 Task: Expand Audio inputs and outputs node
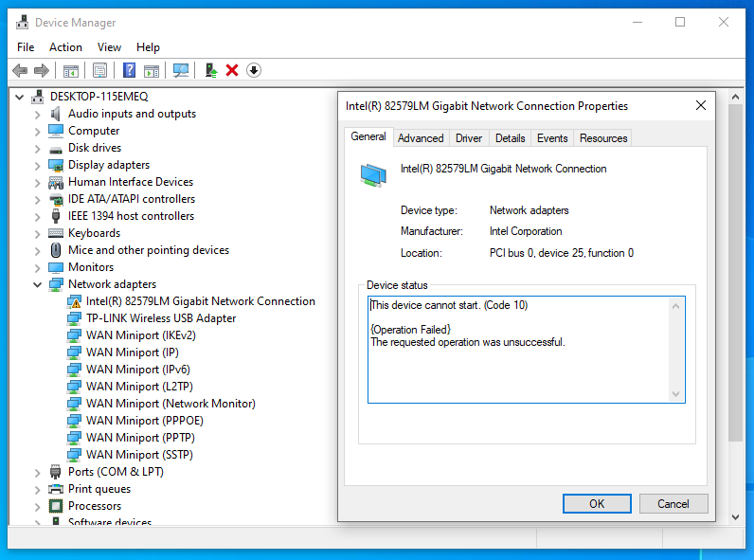coord(38,114)
